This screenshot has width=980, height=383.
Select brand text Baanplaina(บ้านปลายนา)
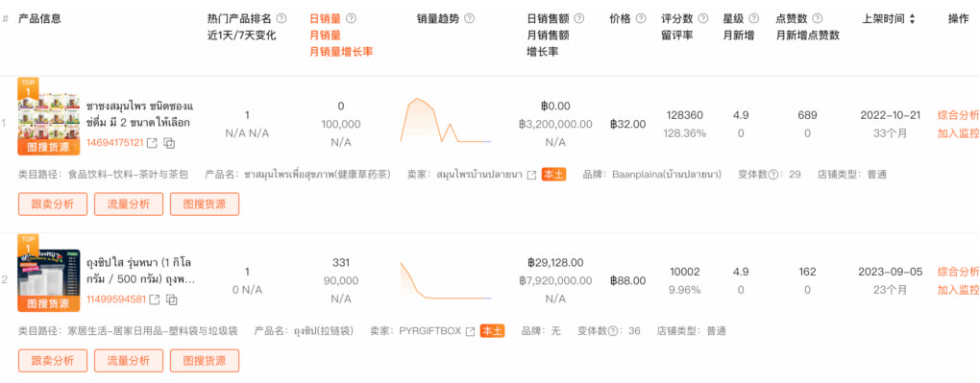point(667,175)
